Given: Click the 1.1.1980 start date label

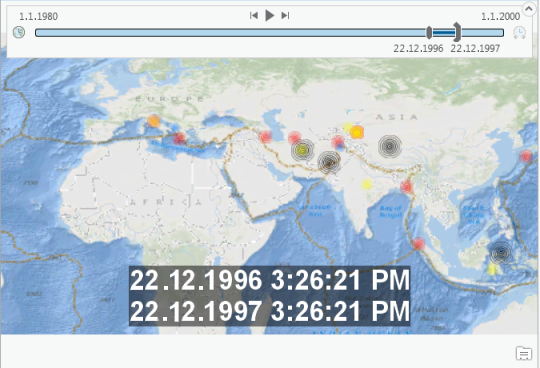Looking at the screenshot, I should coord(38,17).
